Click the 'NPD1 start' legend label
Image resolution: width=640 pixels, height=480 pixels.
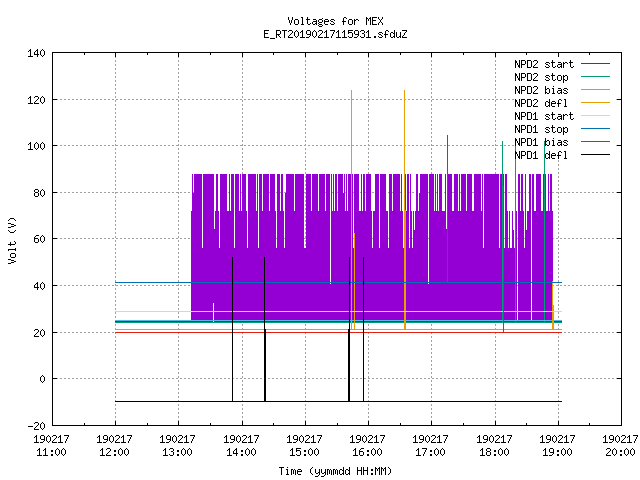click(x=544, y=116)
